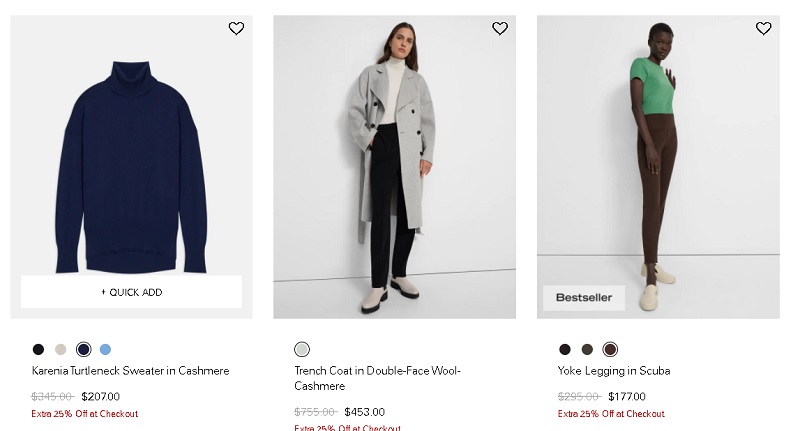
Task: Add the Trench Coat to wishlist heart
Action: tap(499, 29)
